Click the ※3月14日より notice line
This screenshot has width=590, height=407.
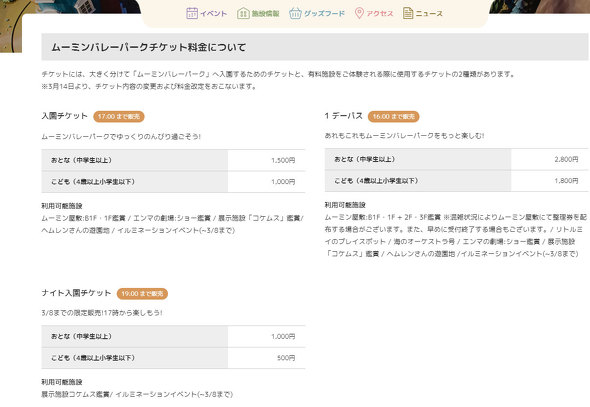(x=149, y=86)
